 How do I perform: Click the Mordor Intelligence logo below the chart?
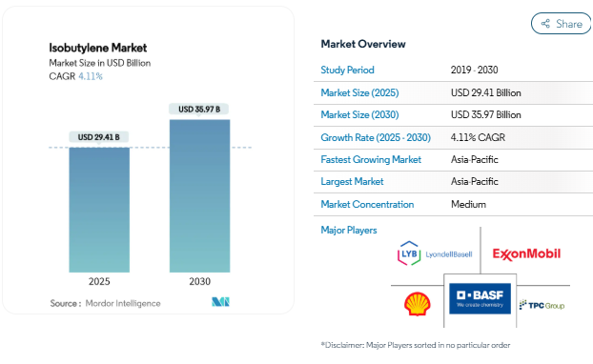click(x=220, y=302)
